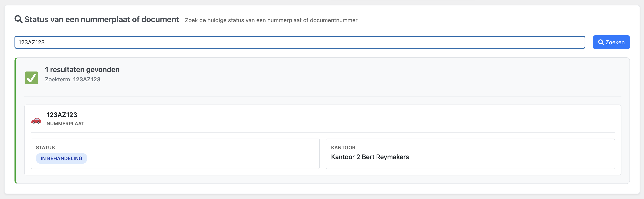
Task: Click the magnifier icon beside the page heading
Action: coord(18,19)
